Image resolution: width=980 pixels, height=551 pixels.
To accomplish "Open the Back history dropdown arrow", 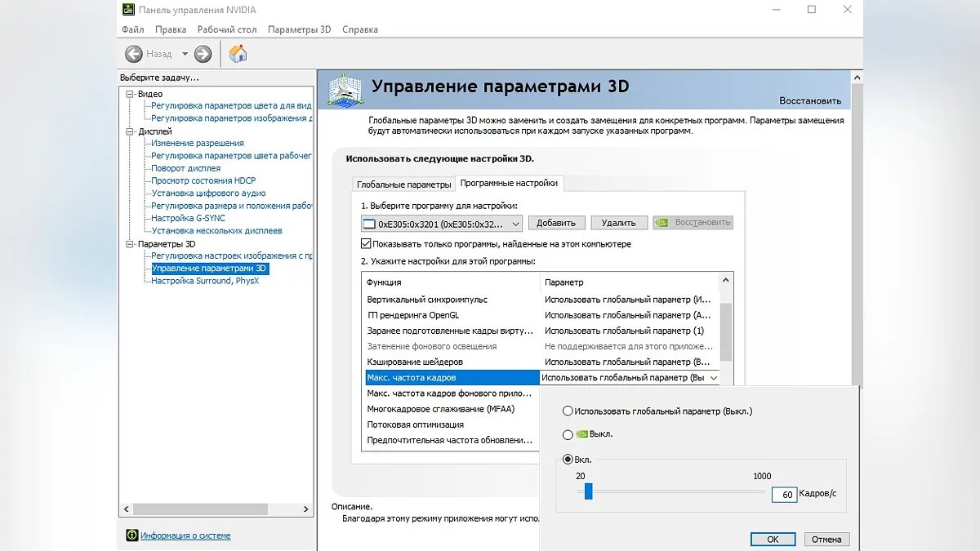I will click(185, 54).
